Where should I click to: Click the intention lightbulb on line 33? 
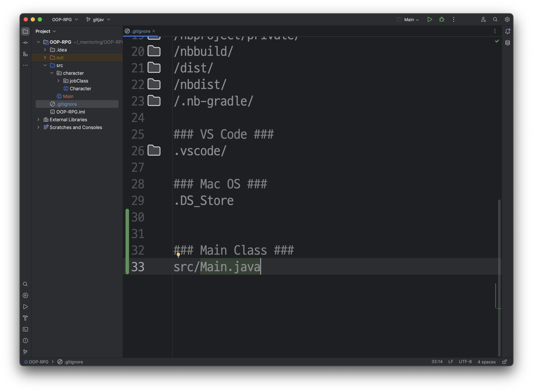coord(178,255)
